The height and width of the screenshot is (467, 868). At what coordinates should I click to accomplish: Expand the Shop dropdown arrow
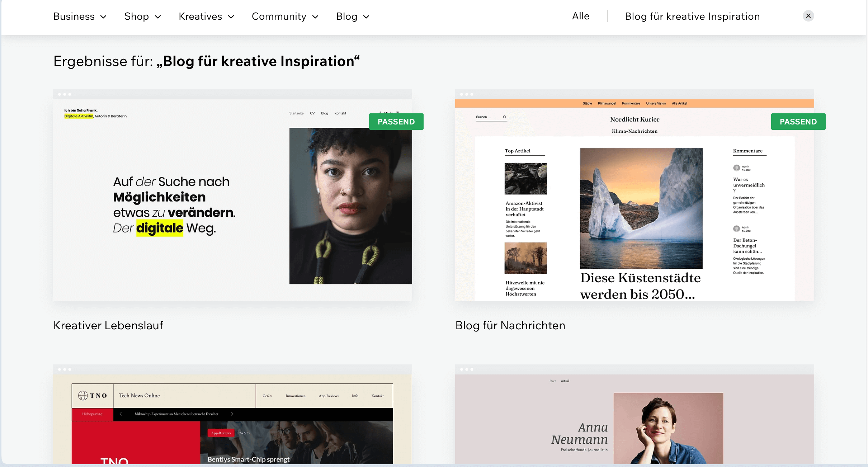(x=158, y=17)
